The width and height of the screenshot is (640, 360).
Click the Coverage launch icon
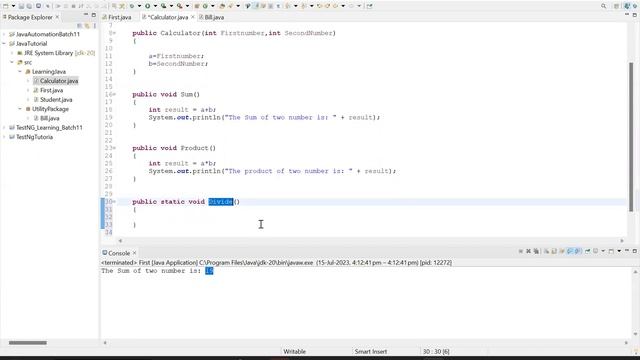pyautogui.click(x=164, y=6)
